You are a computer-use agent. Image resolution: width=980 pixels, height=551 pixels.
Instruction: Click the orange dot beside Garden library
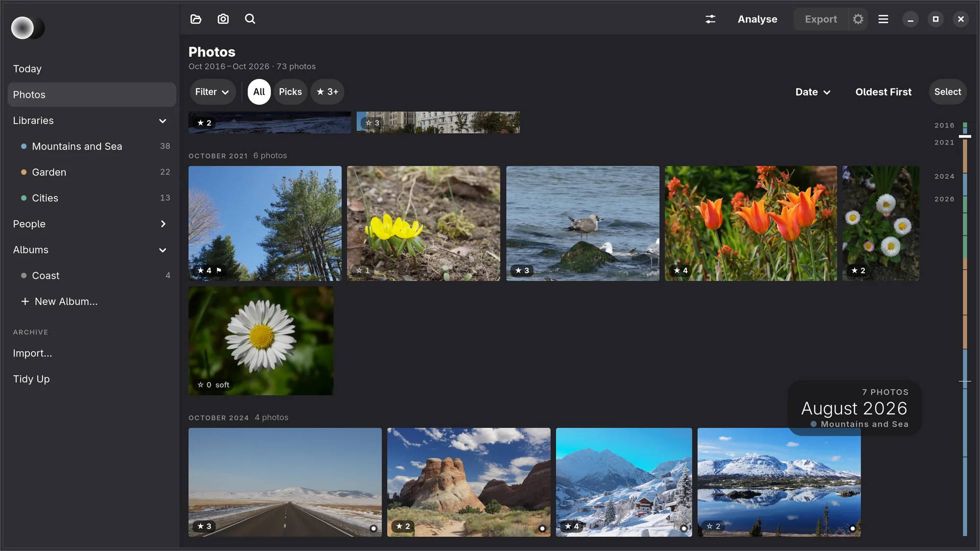(x=24, y=172)
